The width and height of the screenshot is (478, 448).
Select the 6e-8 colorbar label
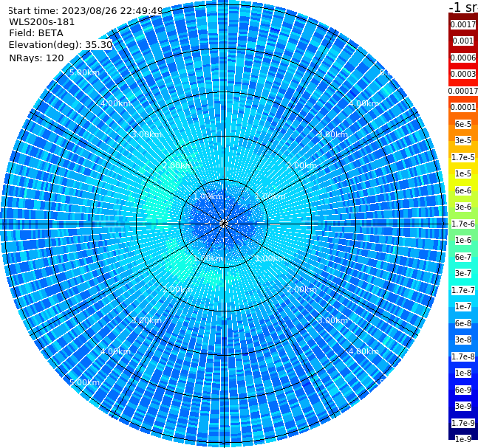(463, 323)
